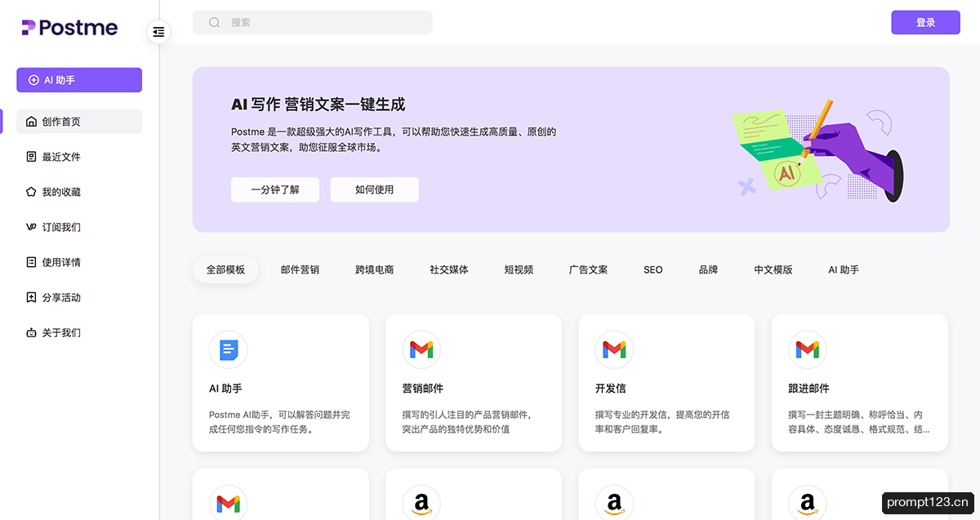Click the banner description starting with Postme 是一款
This screenshot has height=520, width=980.
[x=394, y=140]
